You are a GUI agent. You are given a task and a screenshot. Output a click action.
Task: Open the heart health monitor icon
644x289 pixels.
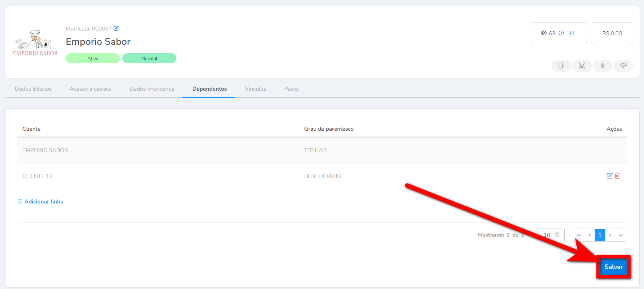click(623, 66)
